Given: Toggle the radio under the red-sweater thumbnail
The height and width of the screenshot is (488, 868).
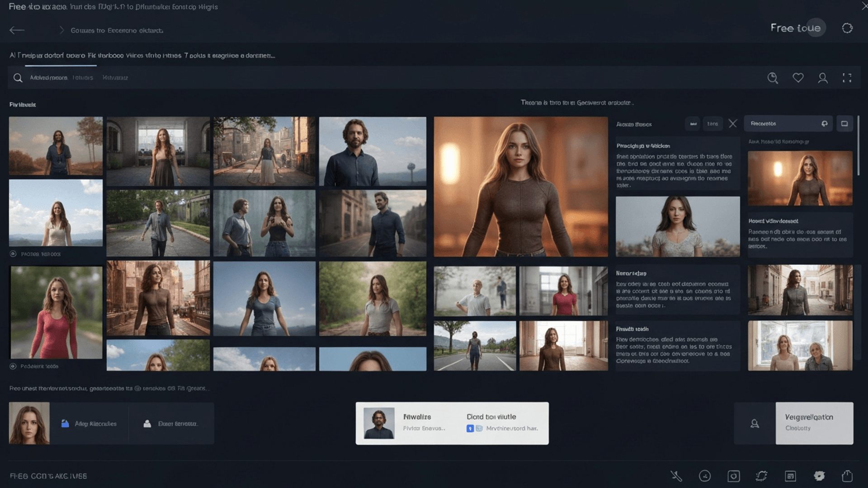Looking at the screenshot, I should tap(13, 366).
